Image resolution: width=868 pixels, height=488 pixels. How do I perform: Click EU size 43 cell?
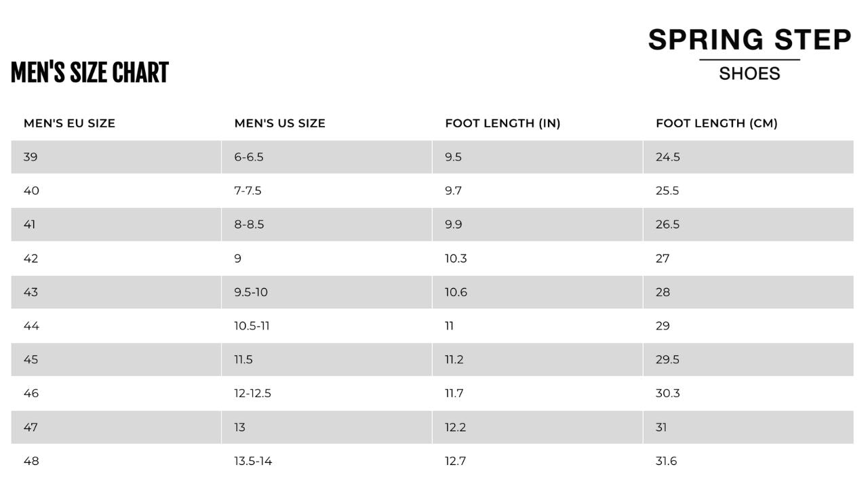click(x=31, y=292)
